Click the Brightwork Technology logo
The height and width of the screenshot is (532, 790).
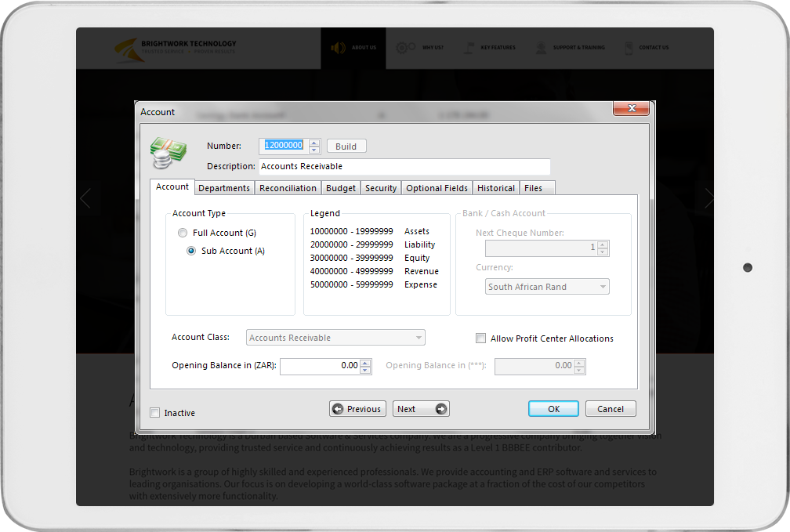[176, 48]
